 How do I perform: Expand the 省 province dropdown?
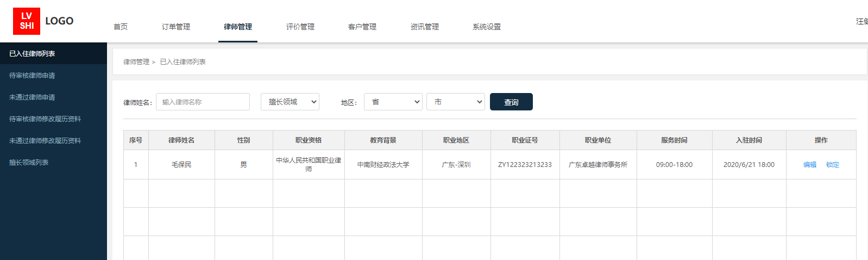click(x=393, y=102)
